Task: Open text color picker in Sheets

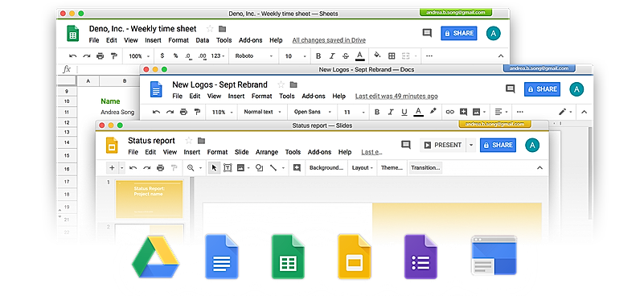Action: pyautogui.click(x=360, y=56)
